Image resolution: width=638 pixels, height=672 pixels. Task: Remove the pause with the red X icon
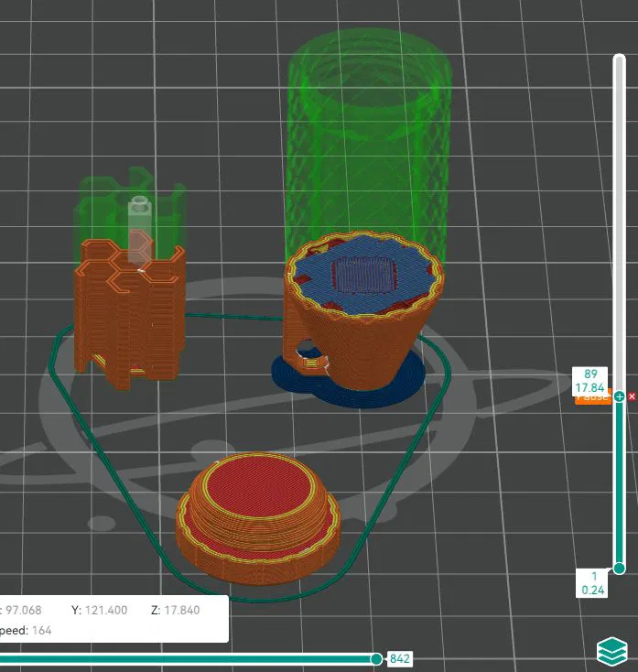[632, 396]
